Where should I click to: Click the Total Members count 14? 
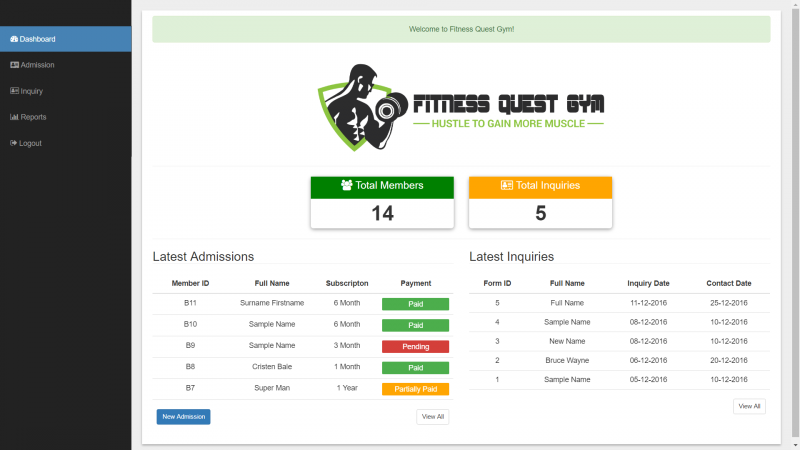[x=382, y=213]
